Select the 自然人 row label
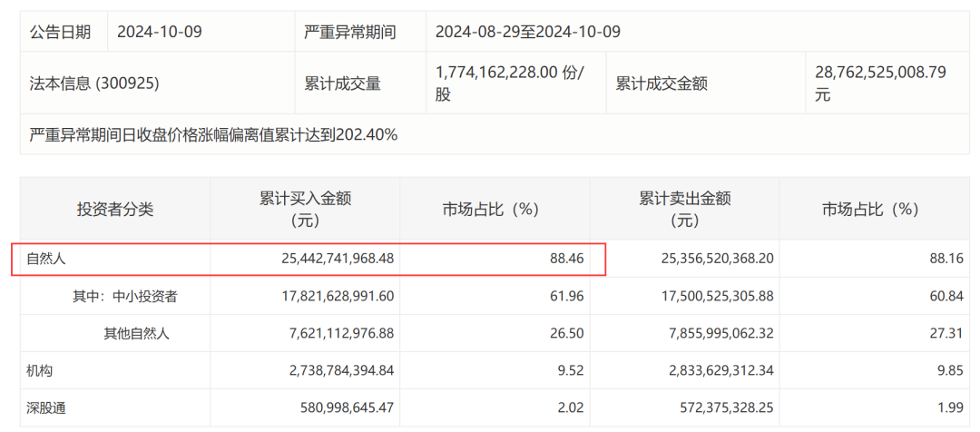The image size is (980, 432). (x=45, y=258)
